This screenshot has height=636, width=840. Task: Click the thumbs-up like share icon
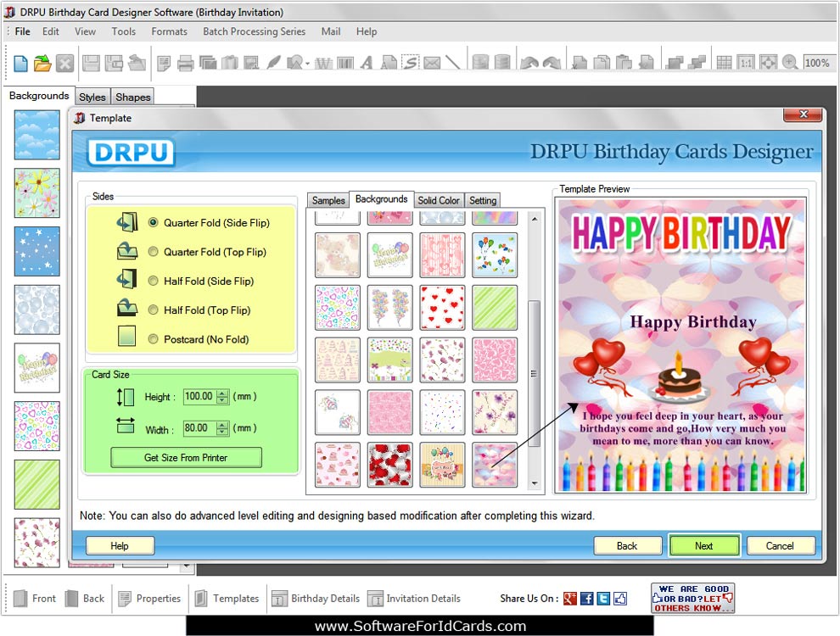pos(620,599)
